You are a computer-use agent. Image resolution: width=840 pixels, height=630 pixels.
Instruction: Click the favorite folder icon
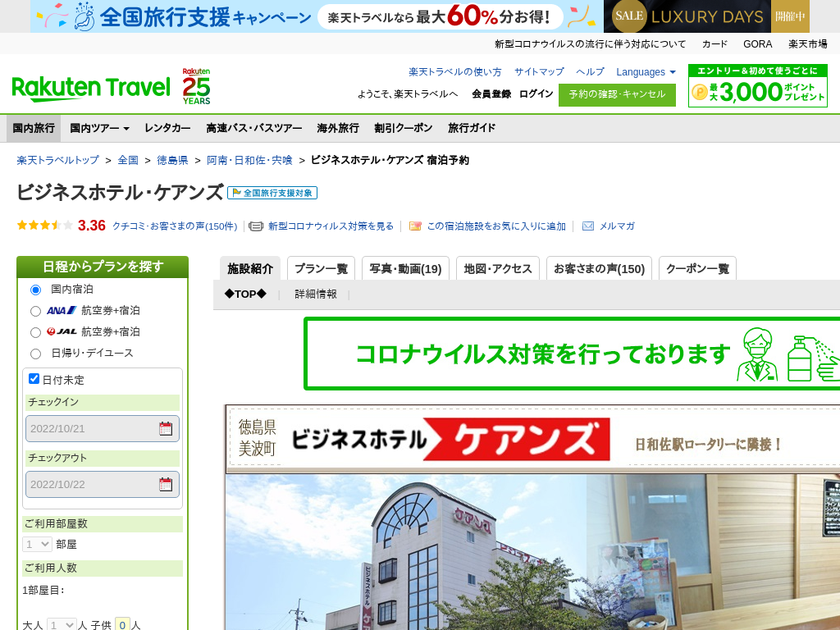[x=415, y=226]
